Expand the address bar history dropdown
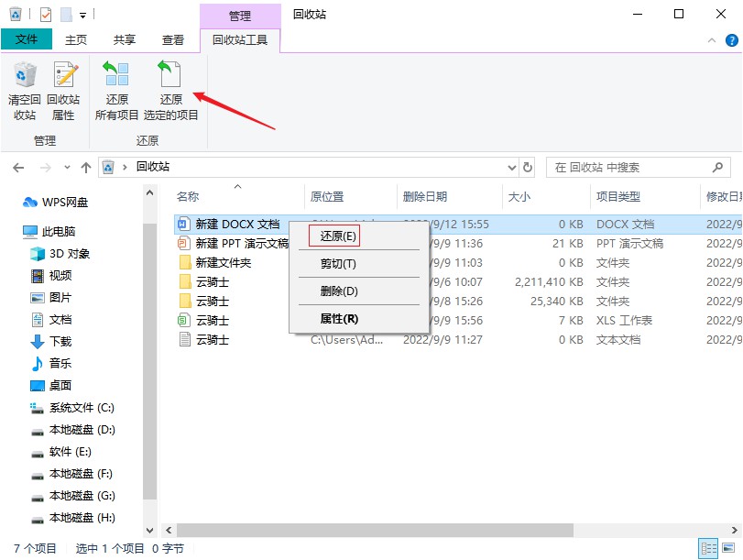This screenshot has height=560, width=743. coord(510,167)
